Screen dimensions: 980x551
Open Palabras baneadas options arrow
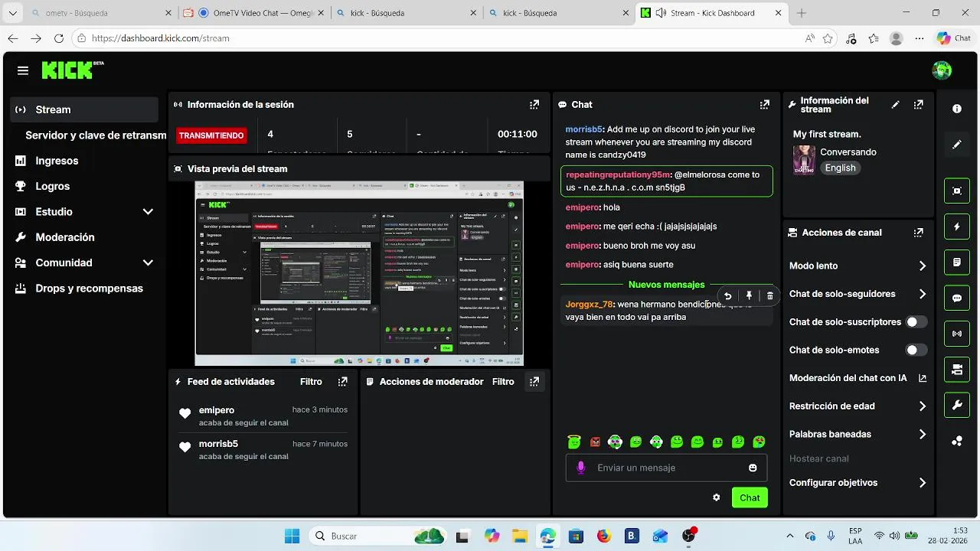click(x=923, y=435)
